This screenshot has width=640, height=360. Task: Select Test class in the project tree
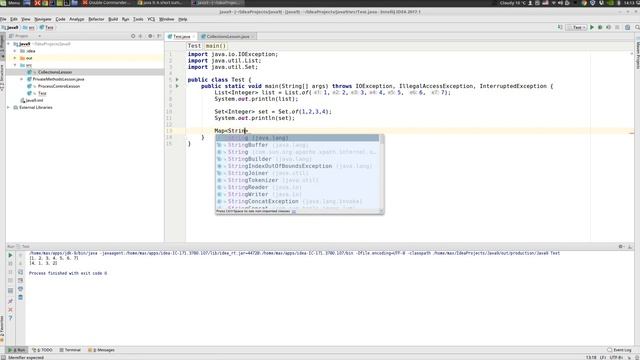coord(42,93)
